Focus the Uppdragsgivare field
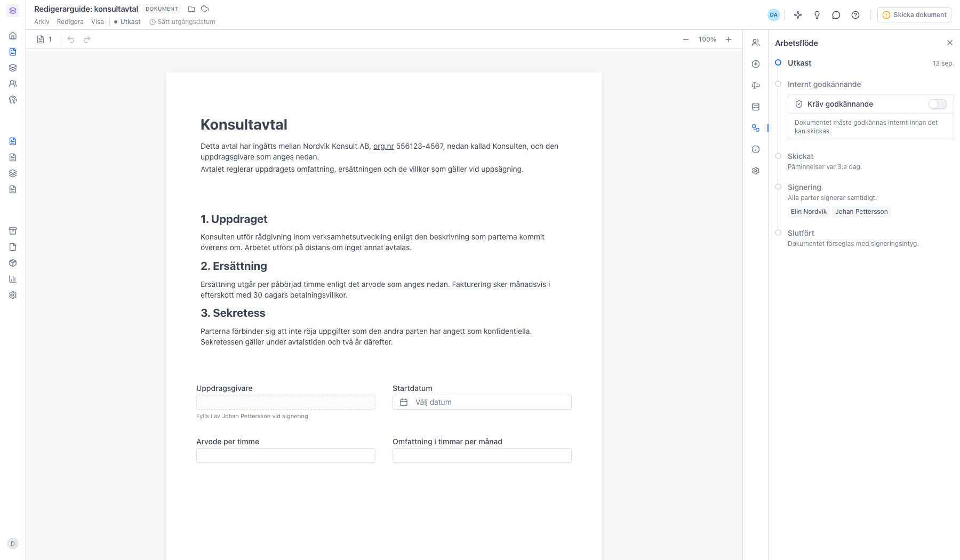 point(286,402)
